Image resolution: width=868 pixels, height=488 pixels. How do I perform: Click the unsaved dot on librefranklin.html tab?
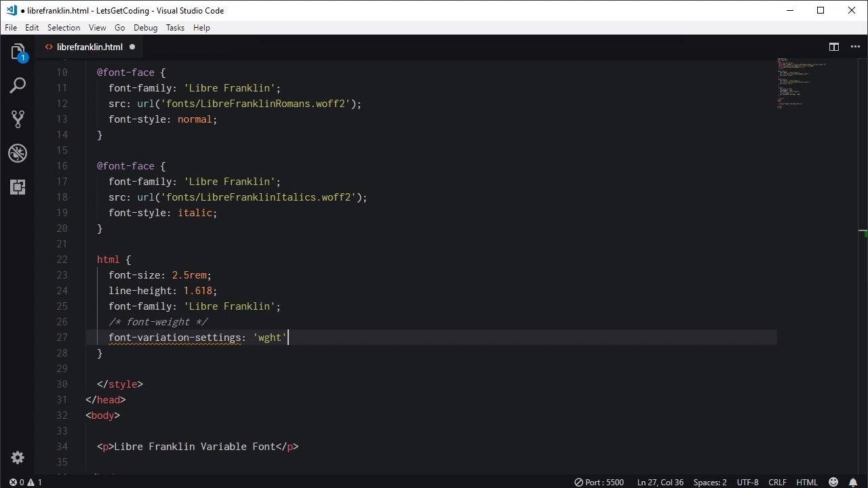click(x=132, y=47)
